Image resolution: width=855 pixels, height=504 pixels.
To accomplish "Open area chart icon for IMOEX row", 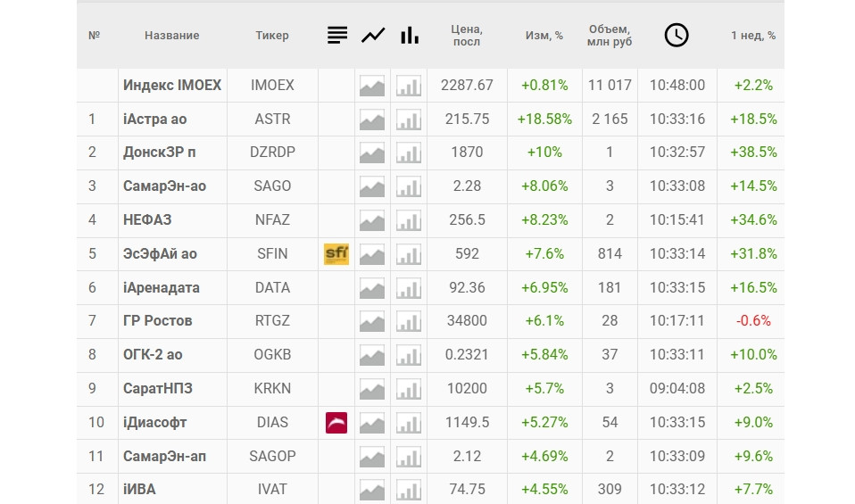I will pyautogui.click(x=372, y=87).
